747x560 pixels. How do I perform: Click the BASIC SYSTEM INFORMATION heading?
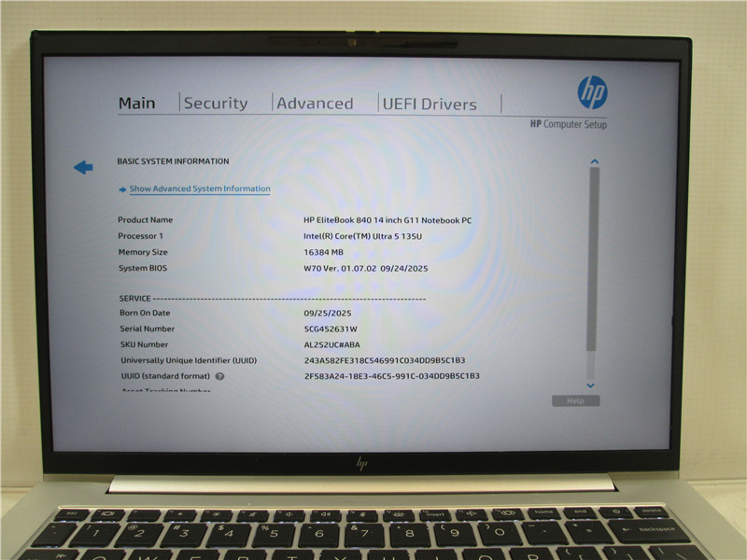click(x=173, y=161)
